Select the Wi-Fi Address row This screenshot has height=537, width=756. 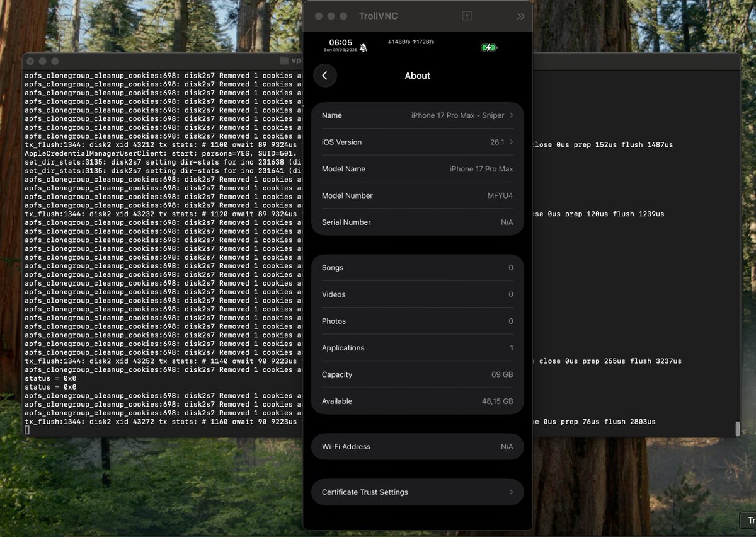pos(417,447)
